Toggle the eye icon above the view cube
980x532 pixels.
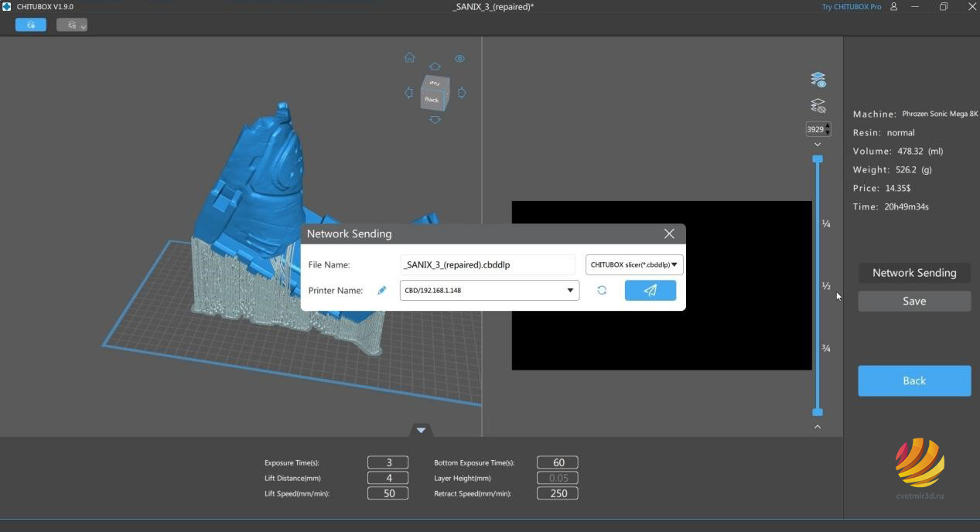pyautogui.click(x=459, y=58)
